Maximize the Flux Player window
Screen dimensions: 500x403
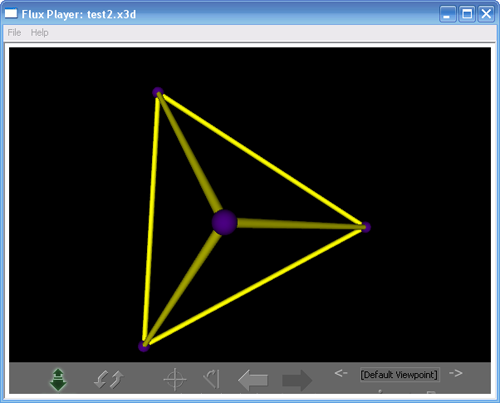(x=467, y=14)
